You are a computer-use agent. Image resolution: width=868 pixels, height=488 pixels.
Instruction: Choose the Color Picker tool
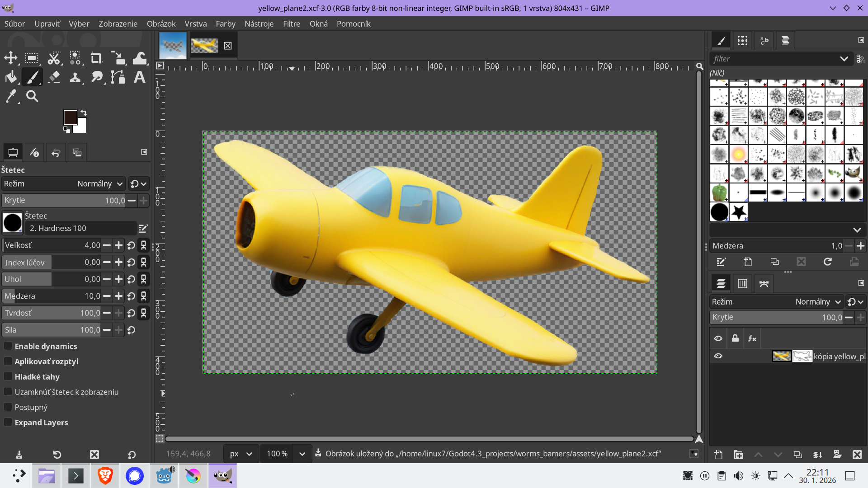(11, 96)
